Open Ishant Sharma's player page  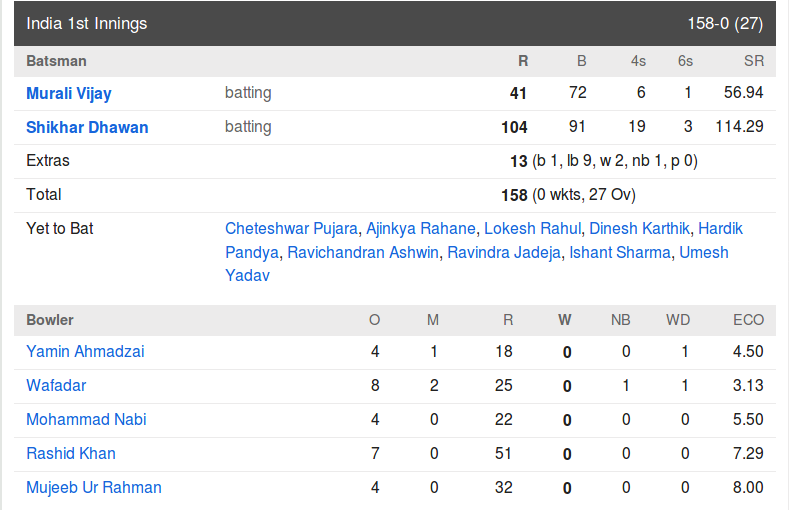pos(620,252)
